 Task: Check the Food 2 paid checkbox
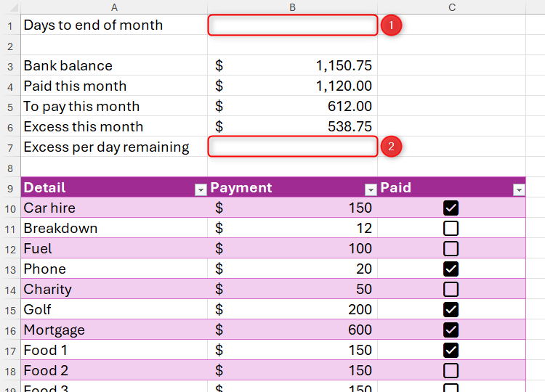tap(451, 371)
